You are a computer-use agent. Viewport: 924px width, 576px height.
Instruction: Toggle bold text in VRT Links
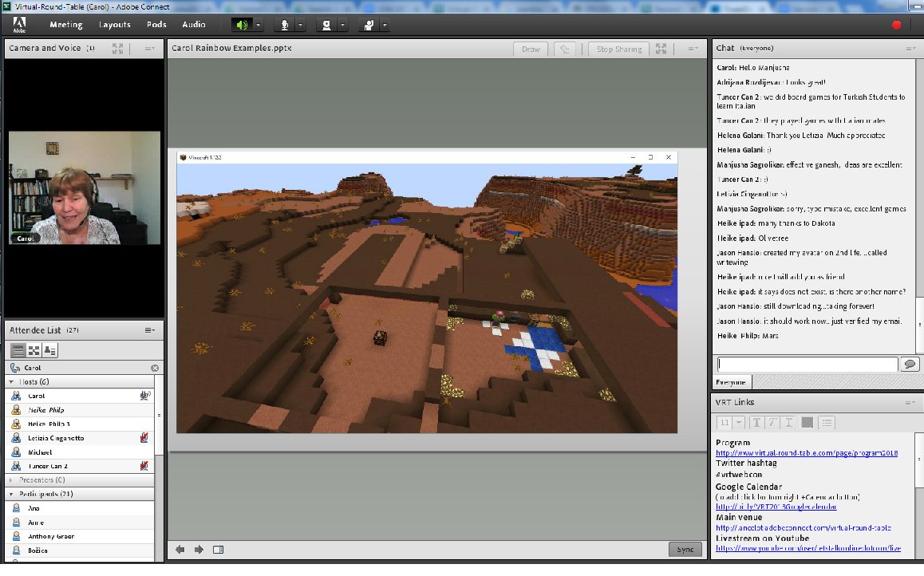coord(756,423)
